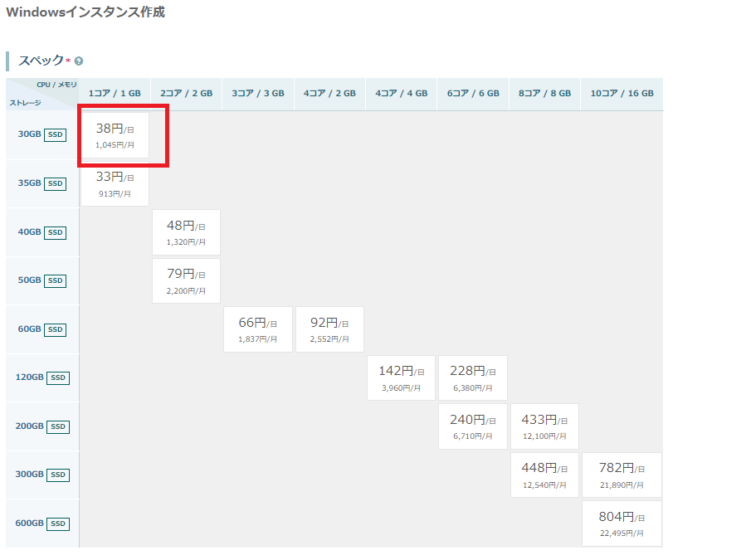The height and width of the screenshot is (560, 746).
Task: Choose the 33円/日 35GB plan
Action: pyautogui.click(x=115, y=184)
